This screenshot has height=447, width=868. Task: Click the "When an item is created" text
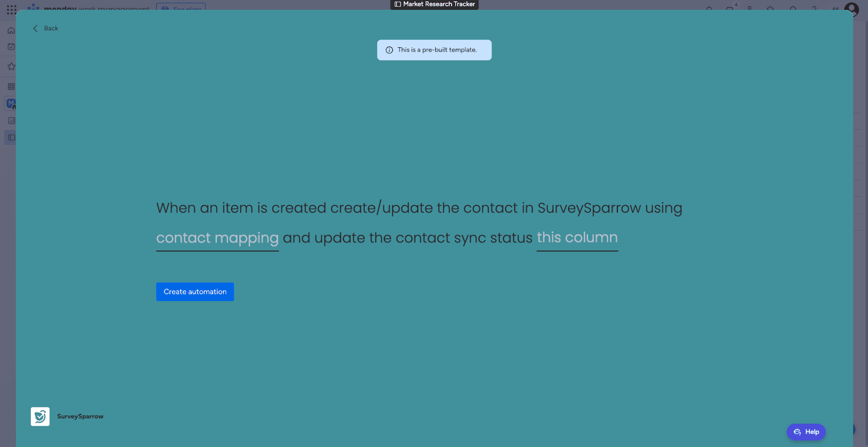pos(241,208)
